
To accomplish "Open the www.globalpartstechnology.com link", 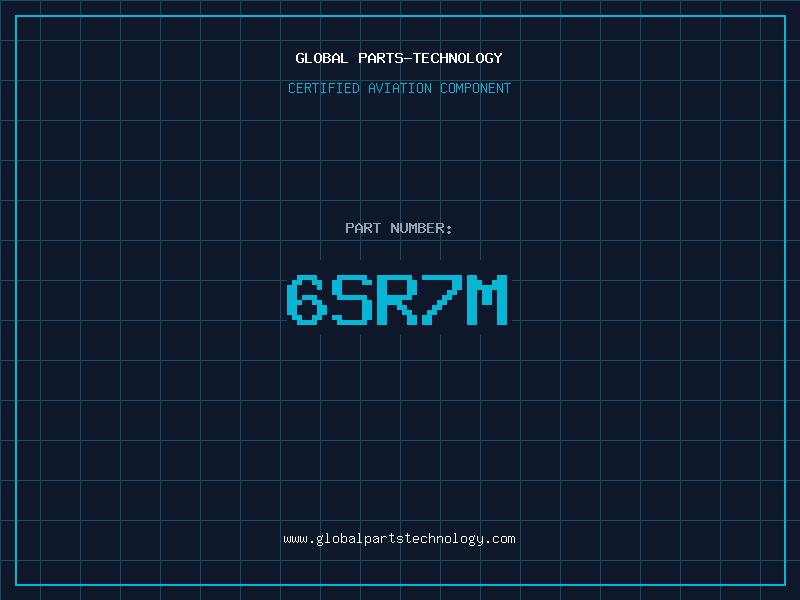I will tap(399, 539).
